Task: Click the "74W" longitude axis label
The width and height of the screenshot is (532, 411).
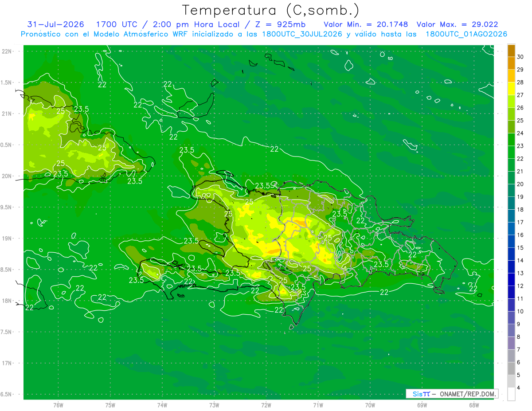Action: (162, 405)
